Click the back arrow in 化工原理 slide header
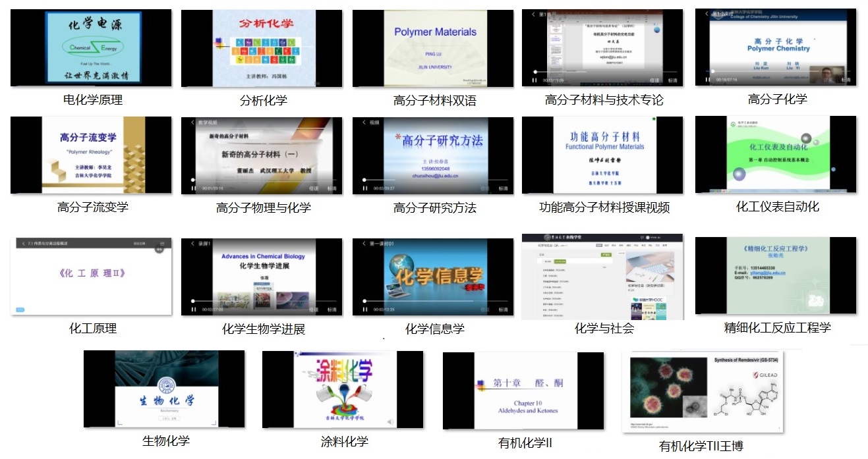Viewport: 868px width, 459px height. (x=24, y=244)
